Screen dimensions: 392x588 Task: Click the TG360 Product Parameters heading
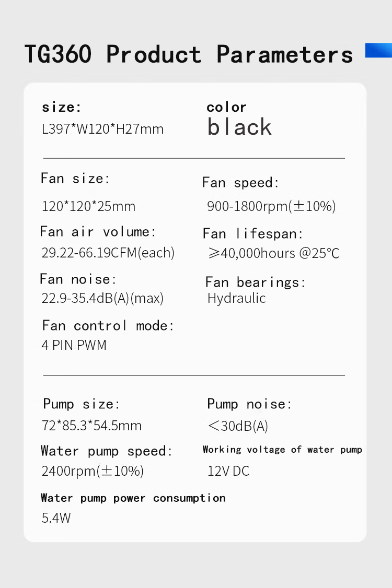coord(189,54)
